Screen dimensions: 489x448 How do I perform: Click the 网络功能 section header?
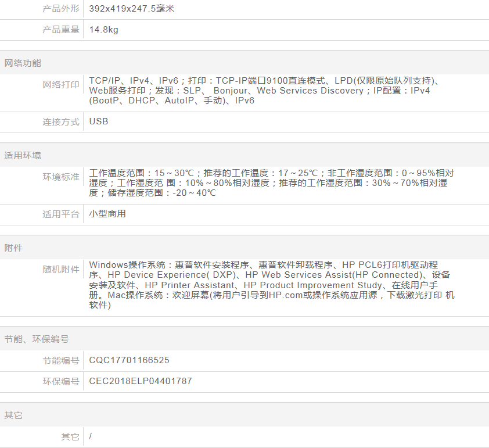click(23, 63)
